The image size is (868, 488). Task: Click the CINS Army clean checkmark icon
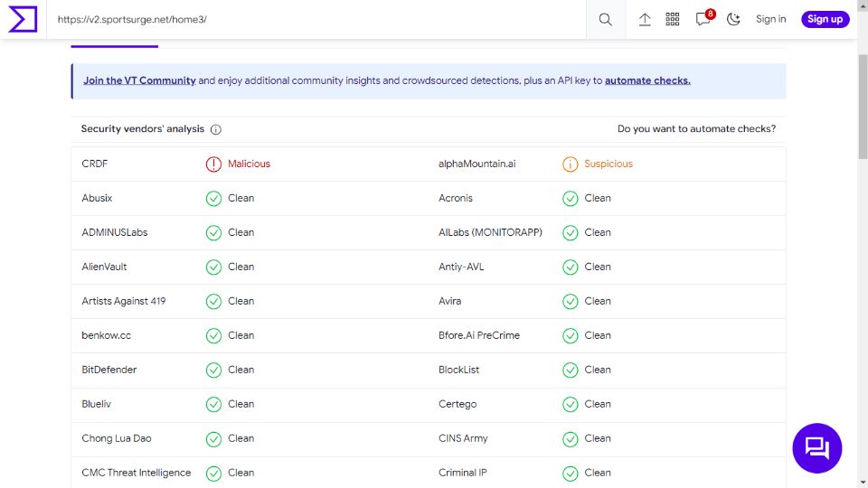571,439
